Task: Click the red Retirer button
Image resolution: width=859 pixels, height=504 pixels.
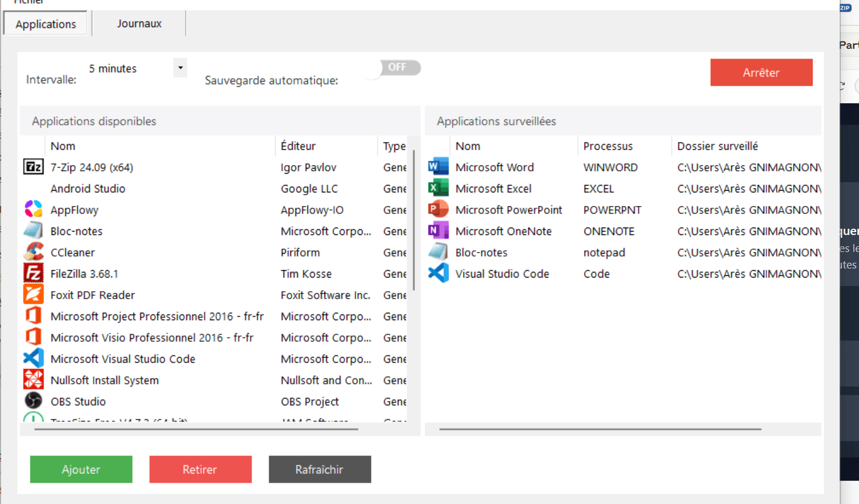Action: [x=200, y=469]
